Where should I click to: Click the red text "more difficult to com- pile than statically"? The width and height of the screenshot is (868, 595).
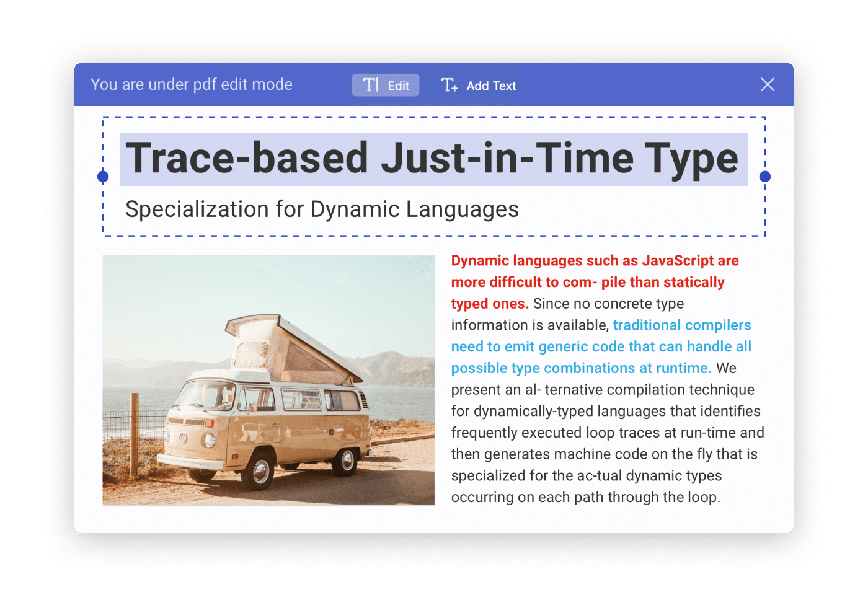pyautogui.click(x=588, y=283)
